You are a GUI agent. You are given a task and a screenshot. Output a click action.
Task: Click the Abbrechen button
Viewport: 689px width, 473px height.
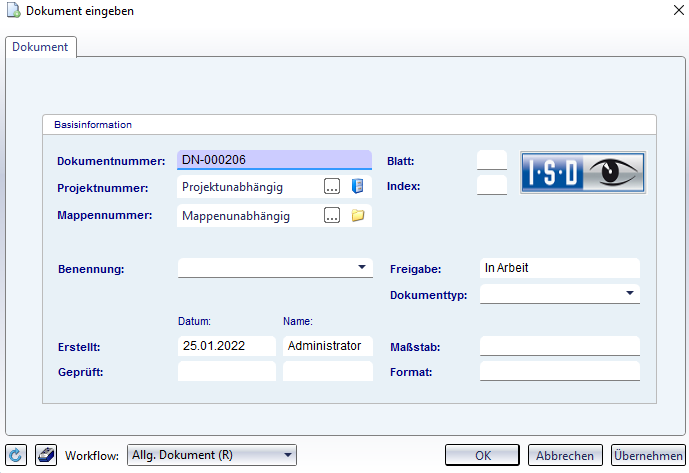tap(565, 455)
